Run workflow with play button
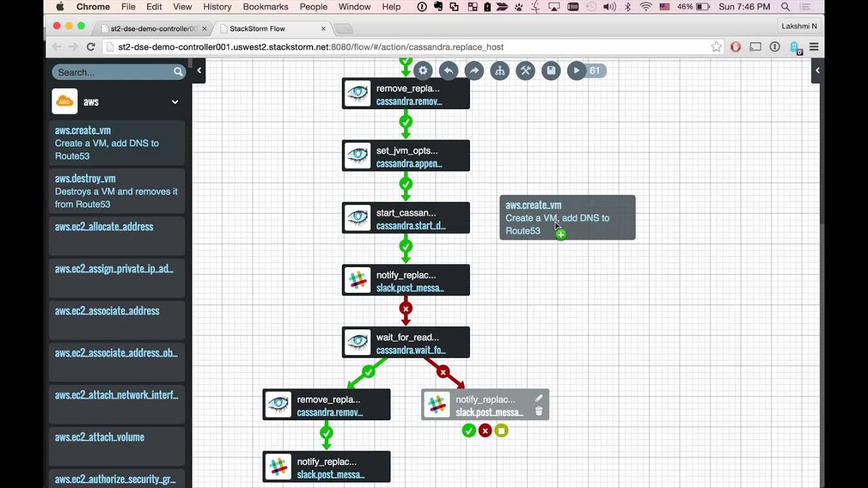This screenshot has width=868, height=488. [x=576, y=70]
